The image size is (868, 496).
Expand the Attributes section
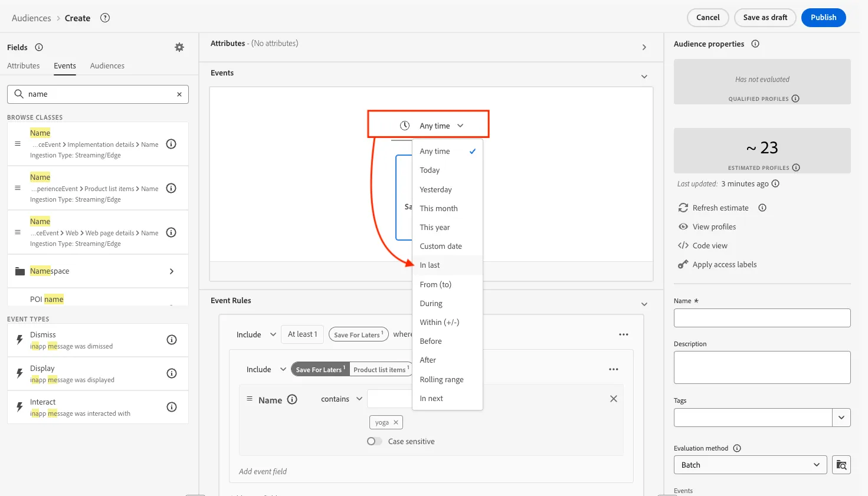pos(644,47)
